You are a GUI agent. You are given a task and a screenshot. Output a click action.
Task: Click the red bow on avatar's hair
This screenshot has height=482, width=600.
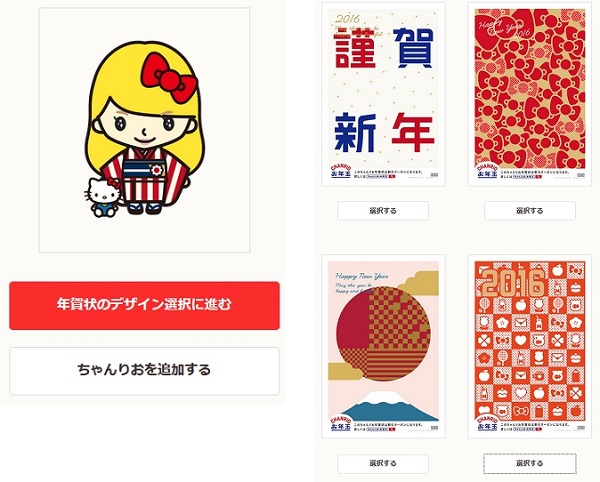tap(169, 78)
